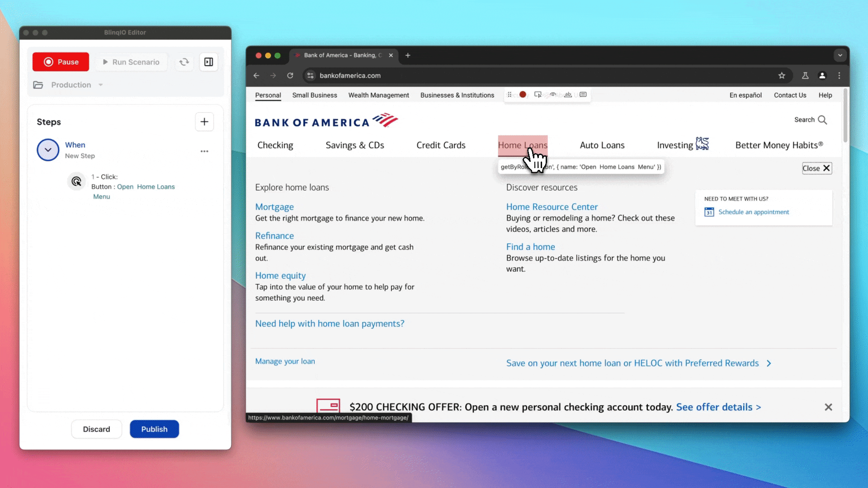Click the reload scenario refresh icon
868x488 pixels.
tap(184, 62)
